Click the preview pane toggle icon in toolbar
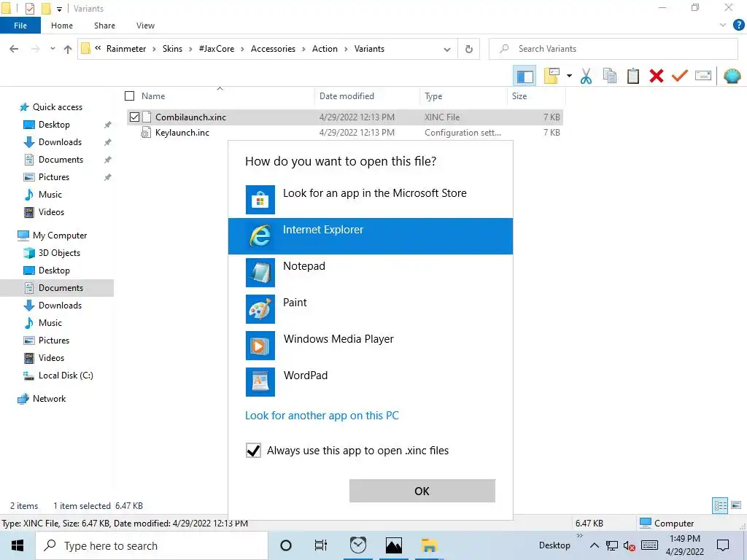 525,76
